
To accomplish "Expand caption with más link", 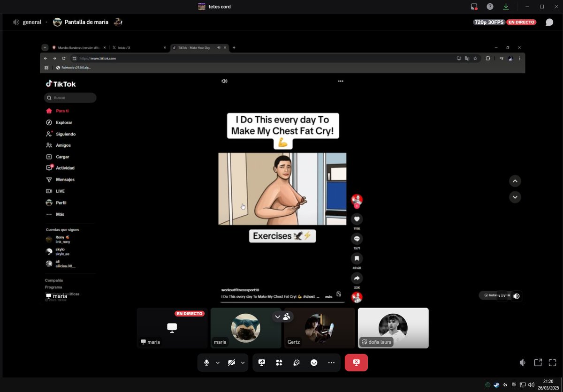I will click(x=328, y=297).
